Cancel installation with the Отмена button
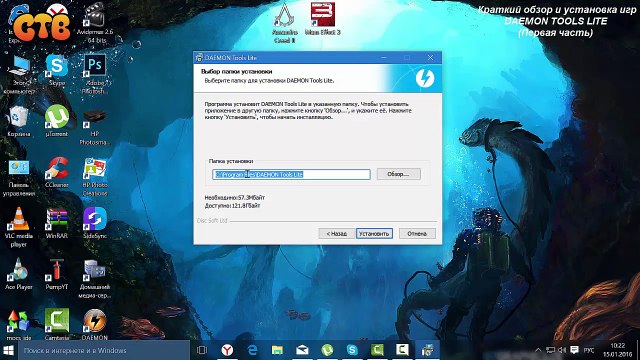 tap(417, 233)
